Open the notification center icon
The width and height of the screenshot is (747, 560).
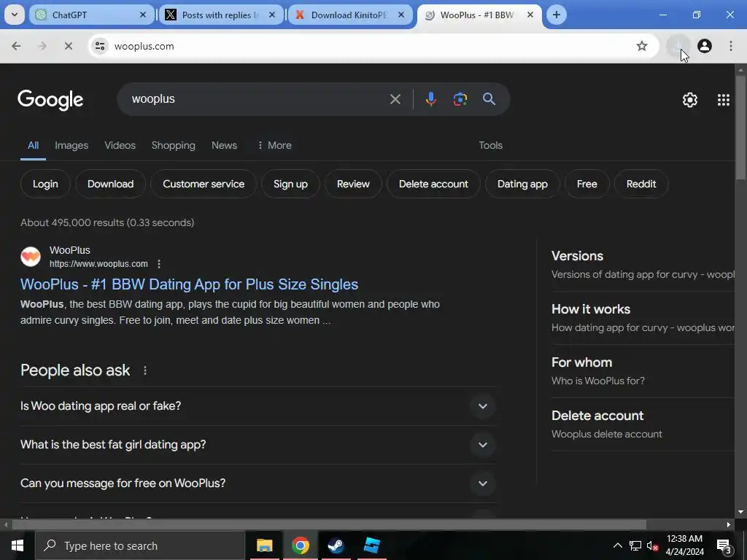[x=724, y=546]
